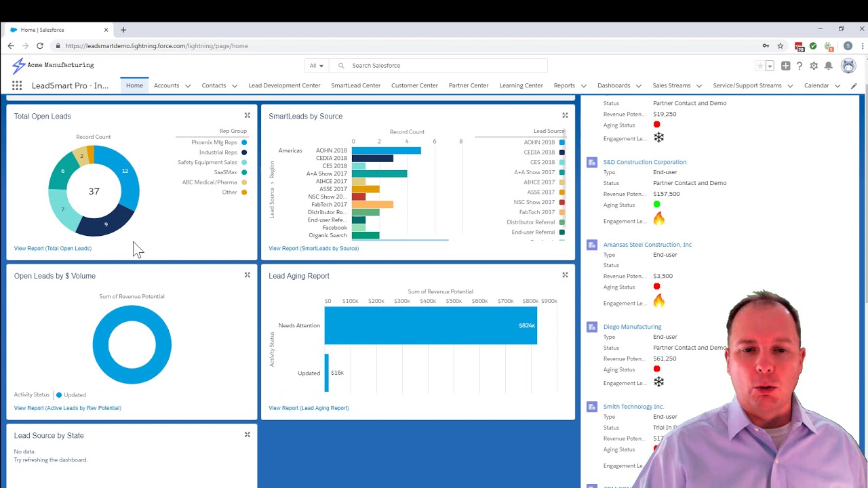Viewport: 868px width, 488px height.
Task: Open the Accounts tab dropdown chevron
Action: tap(188, 86)
